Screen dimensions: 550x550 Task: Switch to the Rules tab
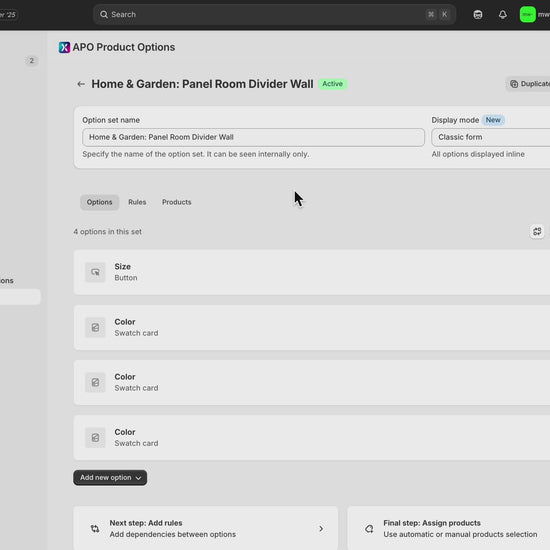point(137,202)
